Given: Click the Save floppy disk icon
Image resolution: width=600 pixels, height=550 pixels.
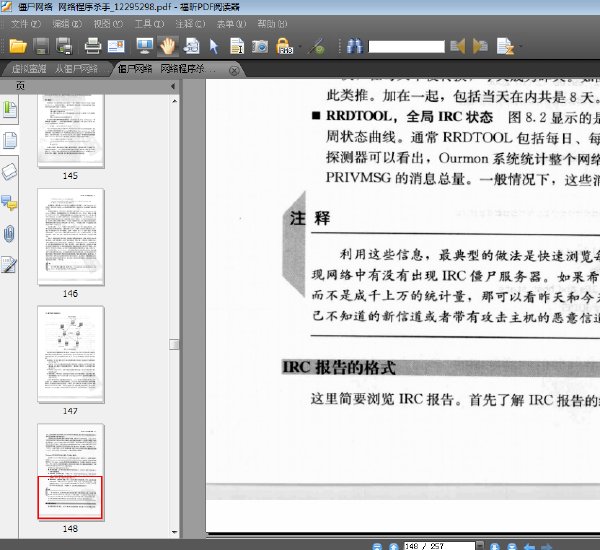Looking at the screenshot, I should coord(41,46).
